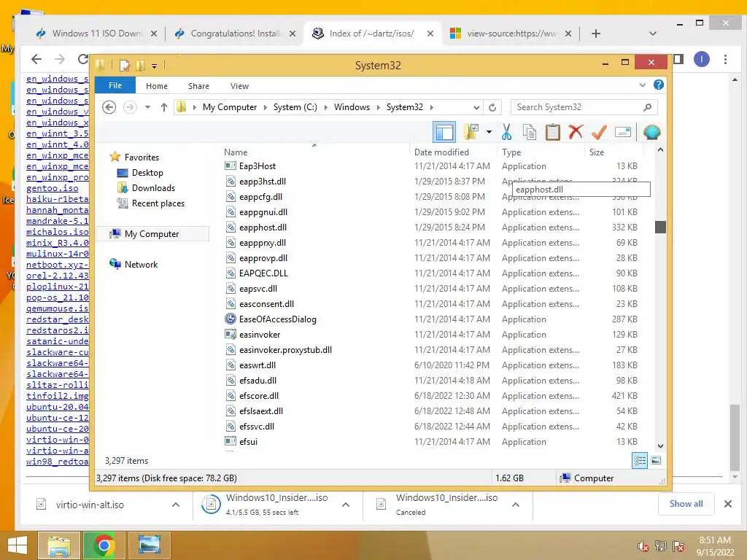The height and width of the screenshot is (560, 747).
Task: Click the Search System32 field
Action: pyautogui.click(x=584, y=107)
